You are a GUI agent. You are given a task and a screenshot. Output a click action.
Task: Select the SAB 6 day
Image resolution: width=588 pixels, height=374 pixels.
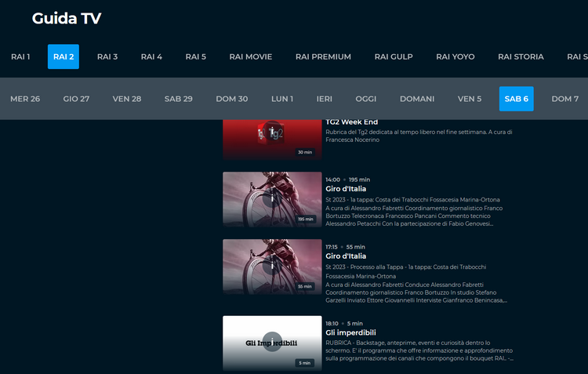[x=517, y=99]
